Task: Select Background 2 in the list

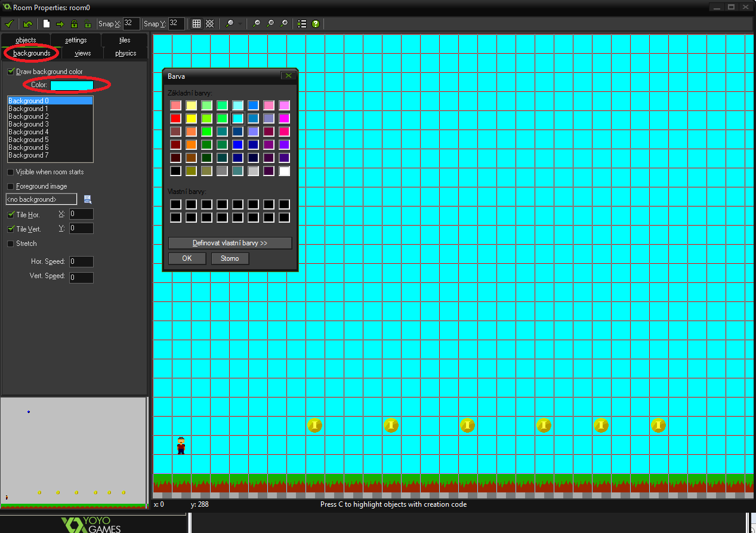Action: point(50,116)
